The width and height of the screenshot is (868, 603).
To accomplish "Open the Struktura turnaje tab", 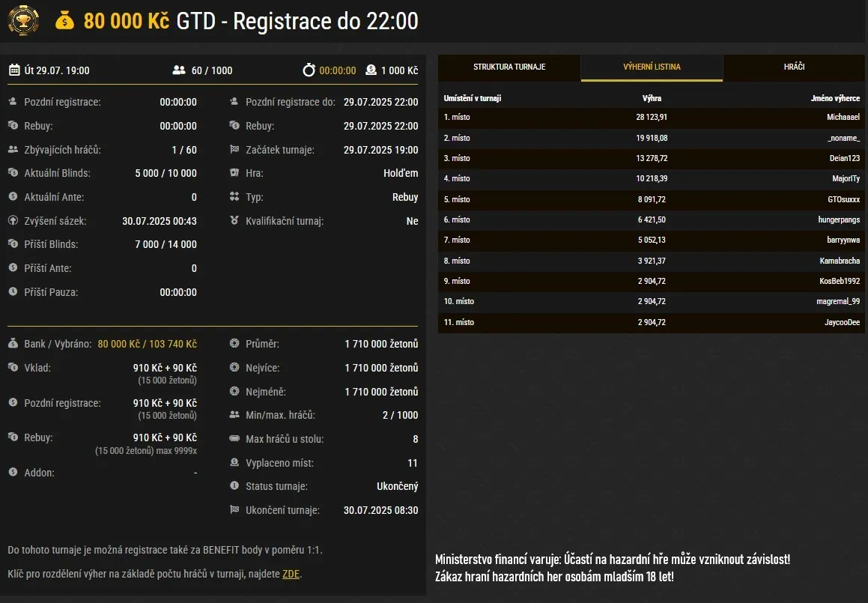I will point(509,67).
